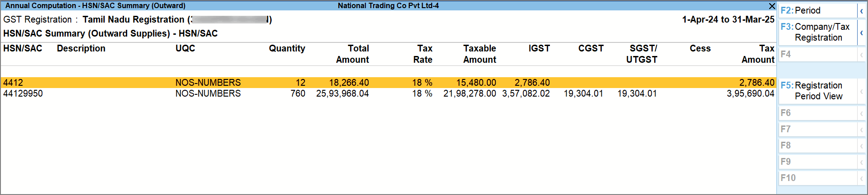Click the Tamil Nadu Registration label
868x195 pixels.
(134, 19)
